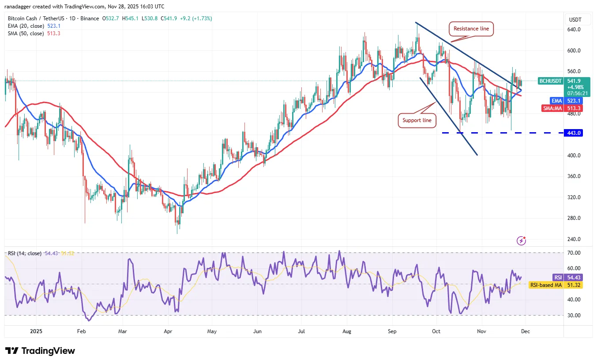The width and height of the screenshot is (597, 364).
Task: Select the EMA (20, close) indicator legend
Action: 26,26
